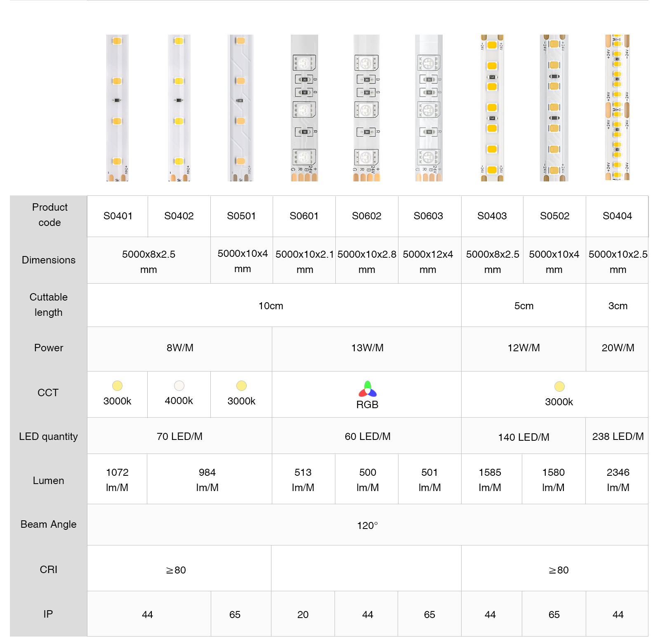
Task: Click the 120° beam angle cell
Action: pyautogui.click(x=368, y=525)
